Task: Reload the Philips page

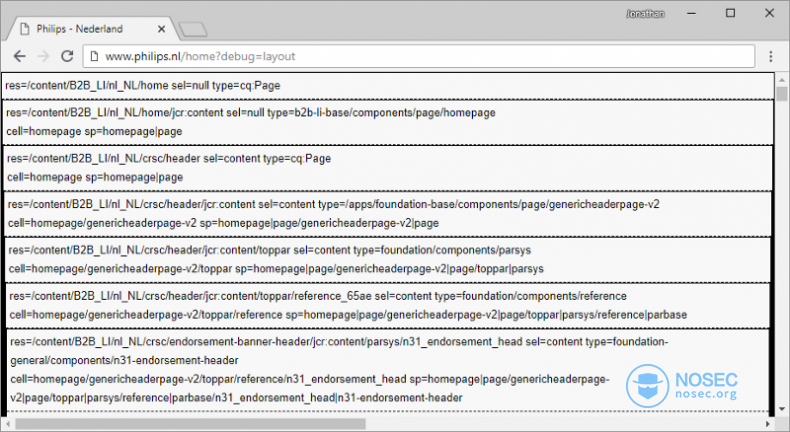Action: coord(67,56)
